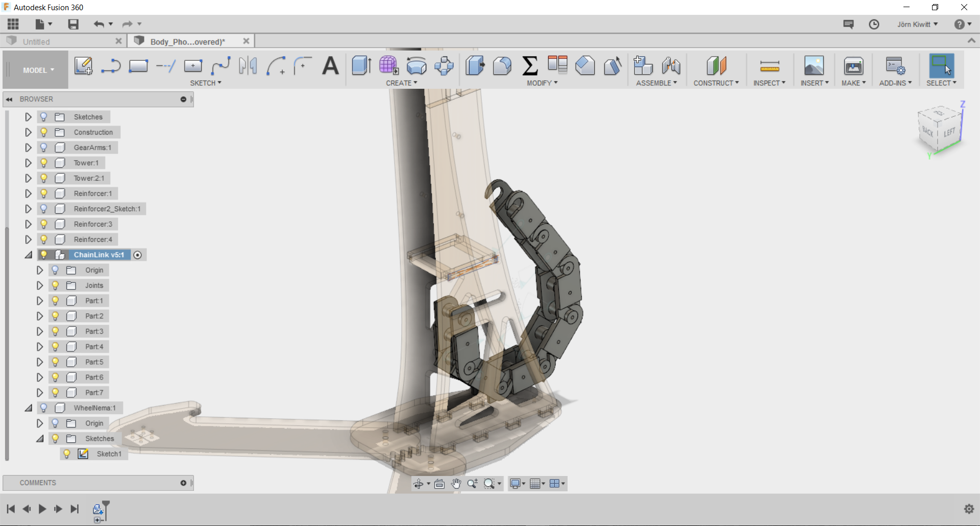Click the Sigma change parameters icon
Viewport: 980px width, 526px height.
(530, 66)
